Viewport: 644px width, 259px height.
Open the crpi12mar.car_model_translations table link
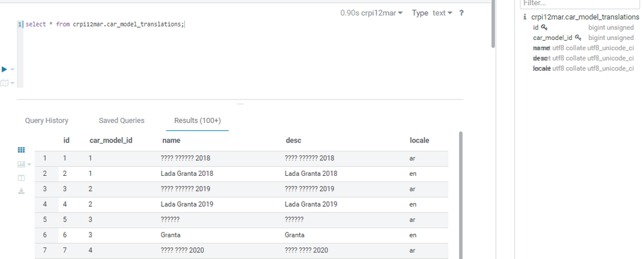point(585,17)
